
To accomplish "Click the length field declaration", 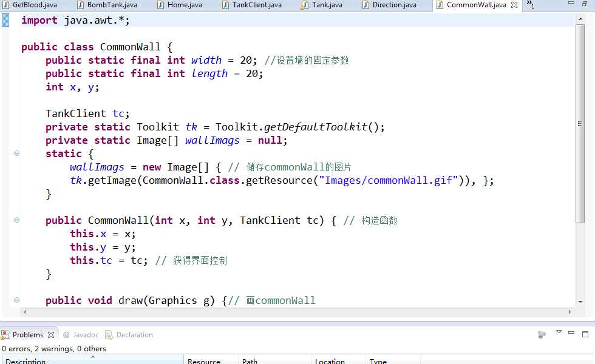I will pos(154,73).
